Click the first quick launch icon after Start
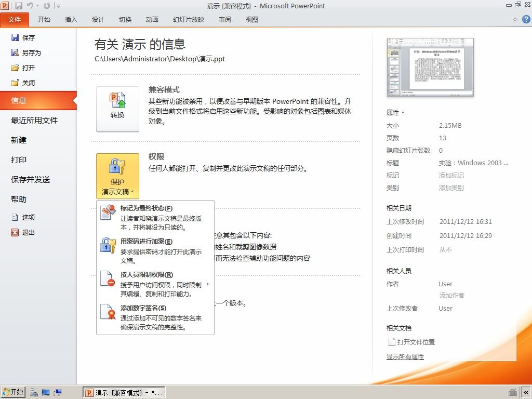 34,393
